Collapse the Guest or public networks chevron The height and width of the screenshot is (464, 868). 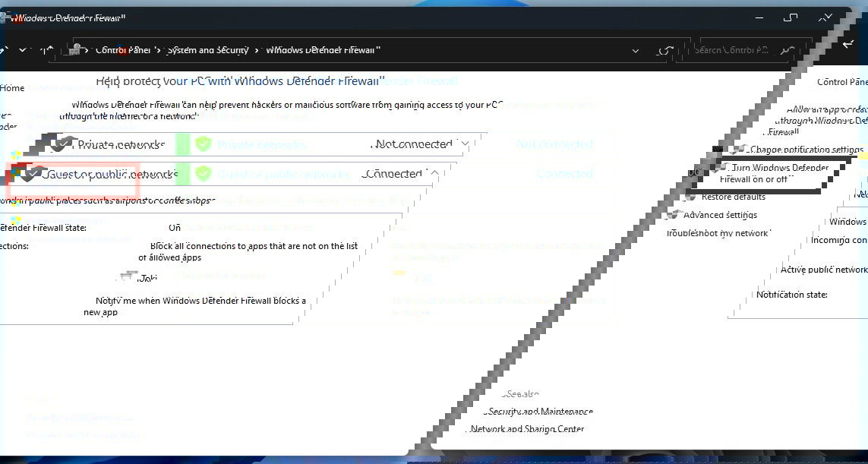tap(434, 173)
